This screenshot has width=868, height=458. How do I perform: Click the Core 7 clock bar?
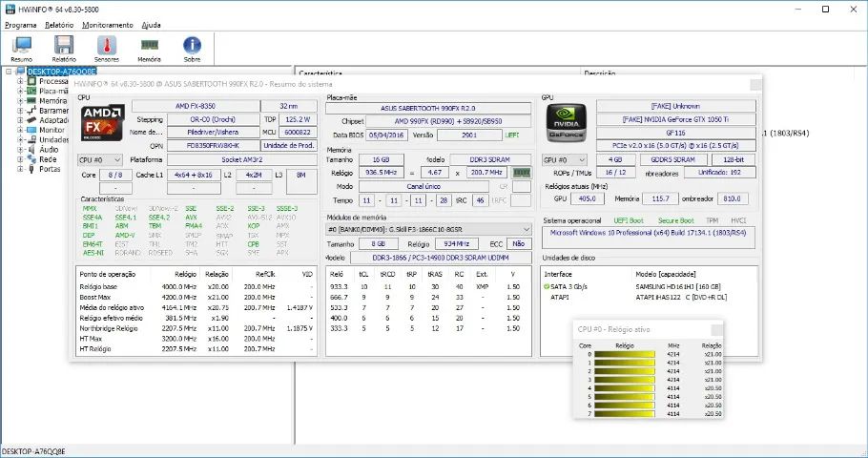coord(625,414)
